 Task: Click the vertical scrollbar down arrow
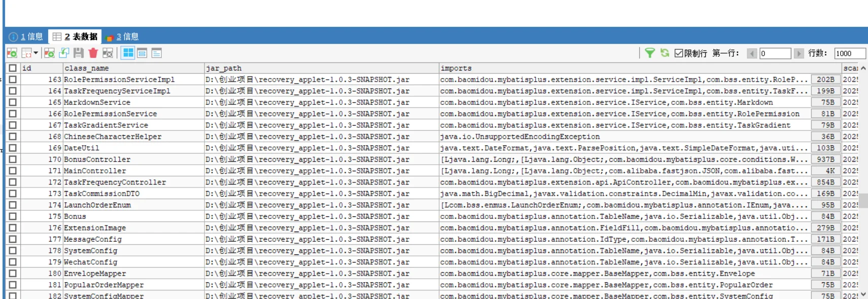click(x=863, y=294)
